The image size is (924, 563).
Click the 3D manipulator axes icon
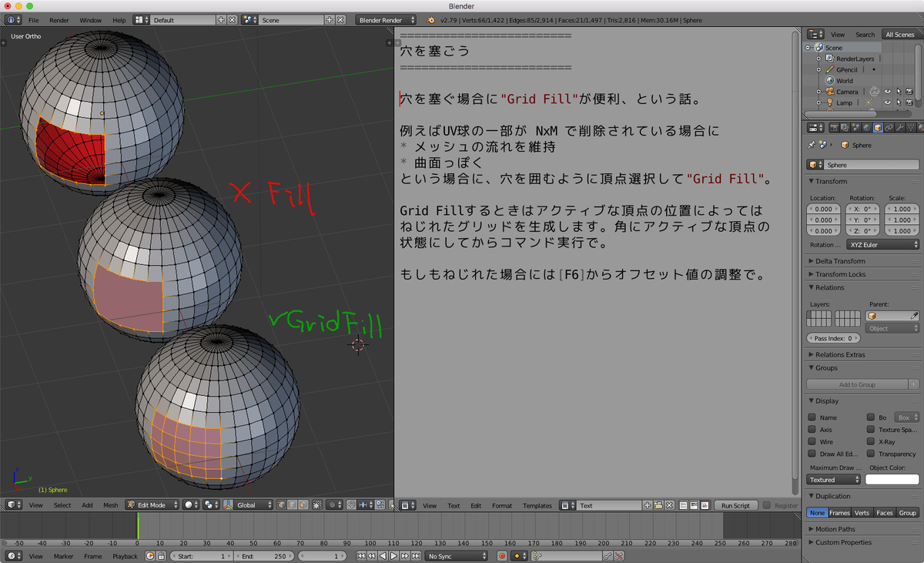[228, 505]
